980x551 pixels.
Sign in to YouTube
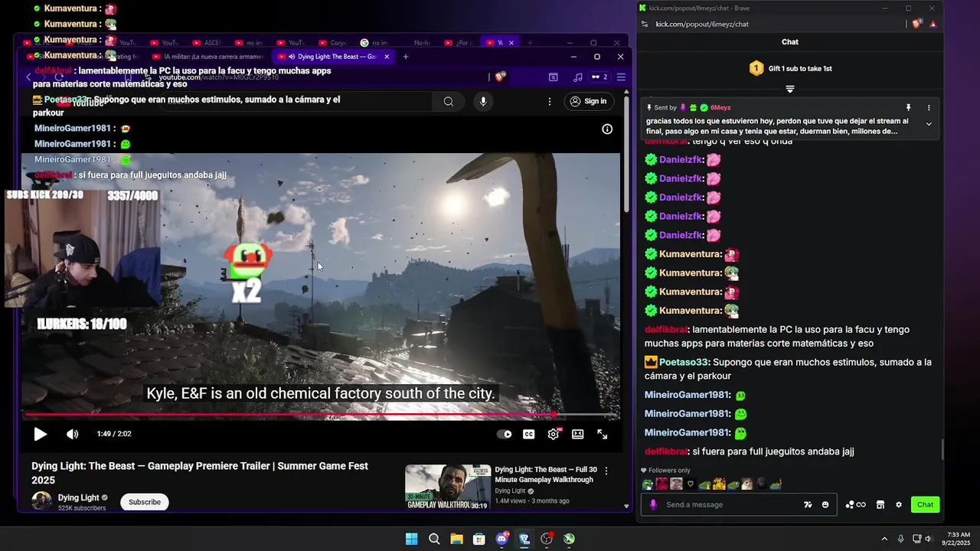588,101
